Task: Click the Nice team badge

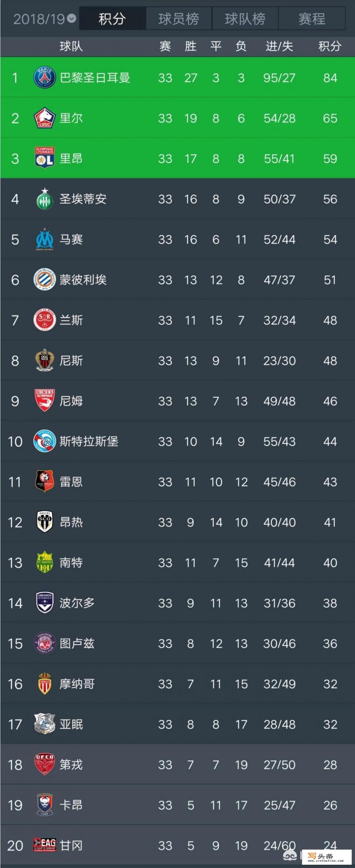Action: tap(44, 361)
